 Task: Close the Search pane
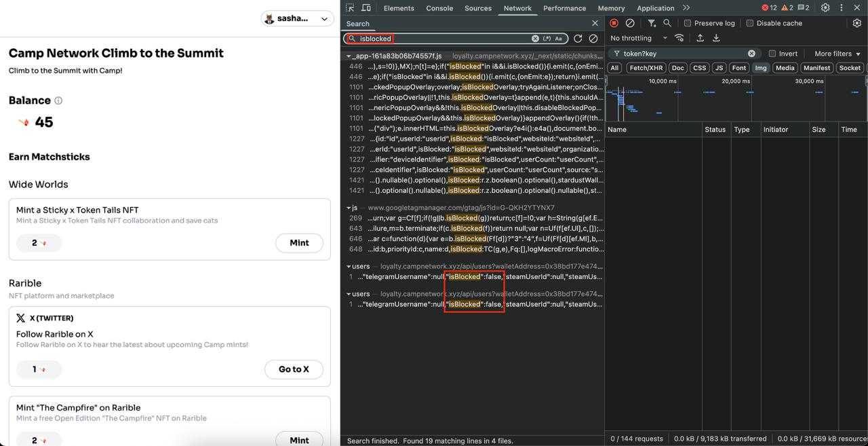click(x=595, y=23)
